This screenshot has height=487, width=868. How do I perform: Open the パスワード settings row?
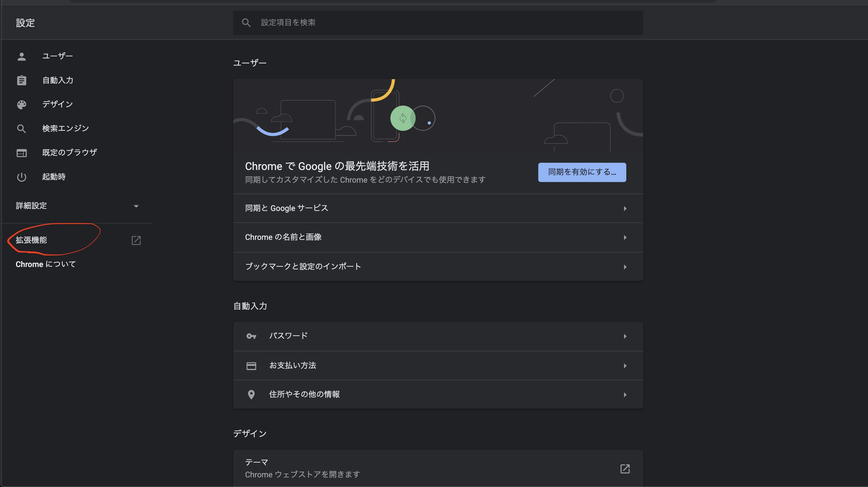pyautogui.click(x=438, y=336)
